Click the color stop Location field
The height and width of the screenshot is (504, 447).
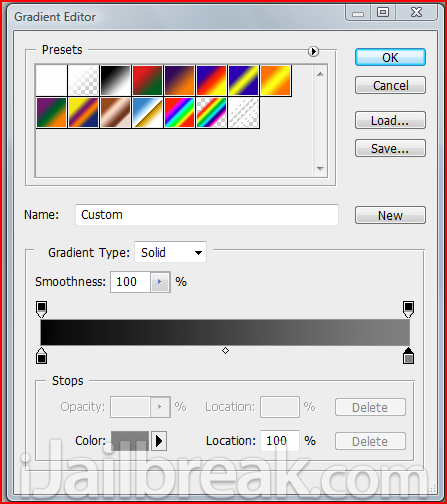[280, 441]
